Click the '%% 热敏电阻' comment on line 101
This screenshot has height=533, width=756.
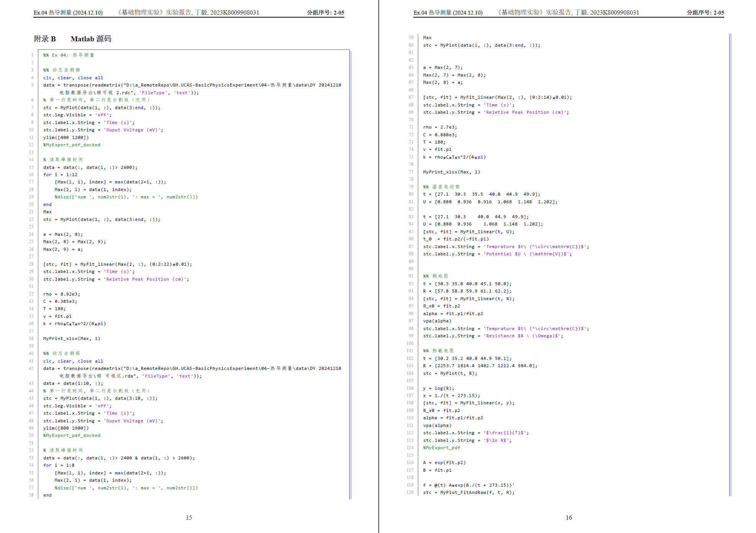pos(438,351)
